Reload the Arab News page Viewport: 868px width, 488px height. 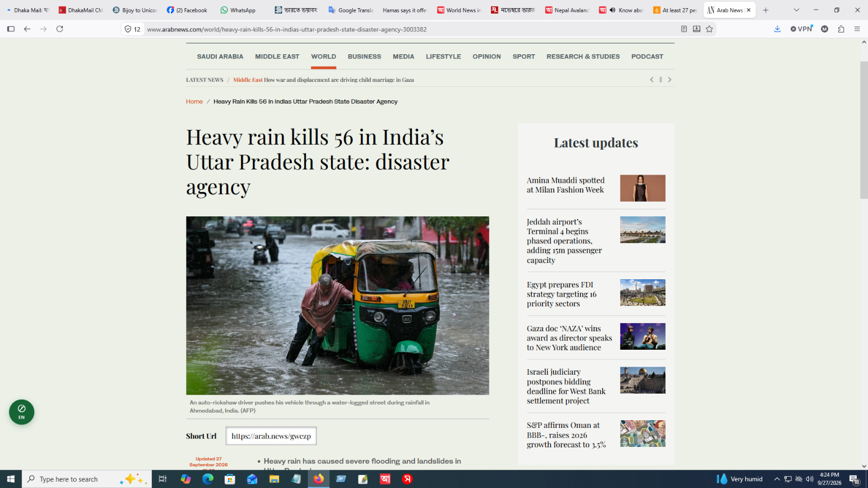(x=60, y=29)
